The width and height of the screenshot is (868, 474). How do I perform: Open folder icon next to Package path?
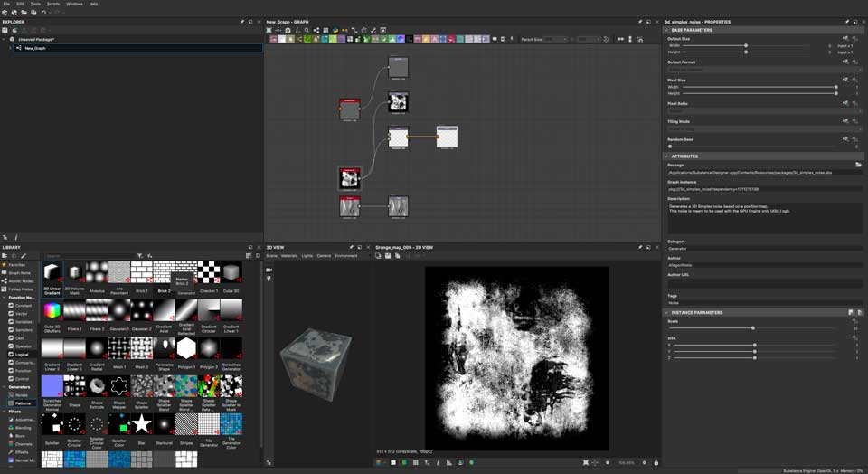tap(858, 165)
